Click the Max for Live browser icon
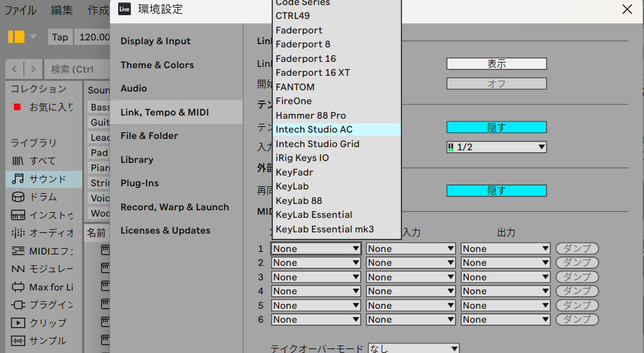644x353 pixels. point(18,287)
